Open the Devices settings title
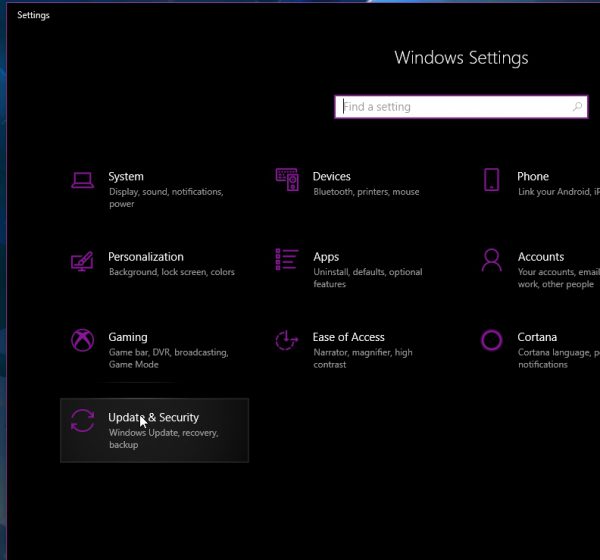600x560 pixels. point(331,176)
